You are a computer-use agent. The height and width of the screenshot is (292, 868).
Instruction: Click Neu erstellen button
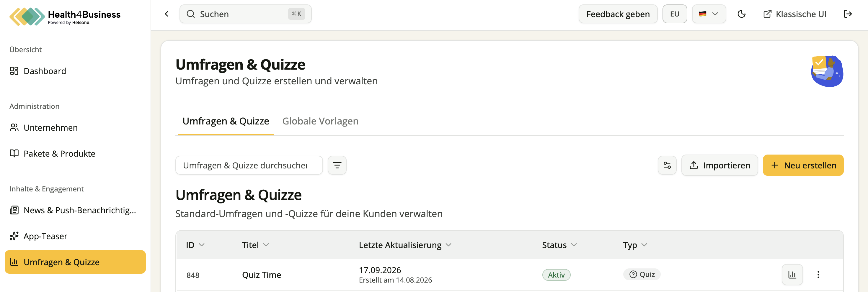point(803,165)
